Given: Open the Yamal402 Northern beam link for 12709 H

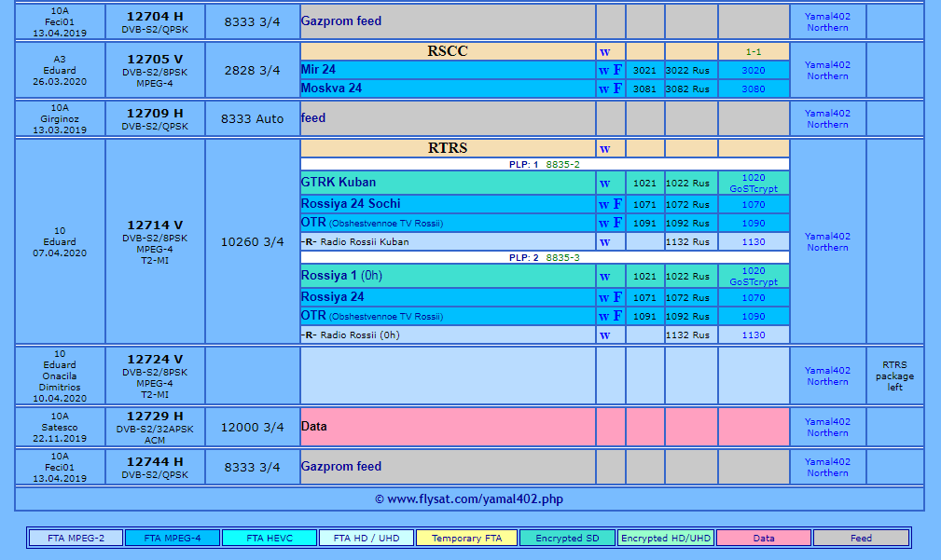Looking at the screenshot, I should tap(827, 118).
